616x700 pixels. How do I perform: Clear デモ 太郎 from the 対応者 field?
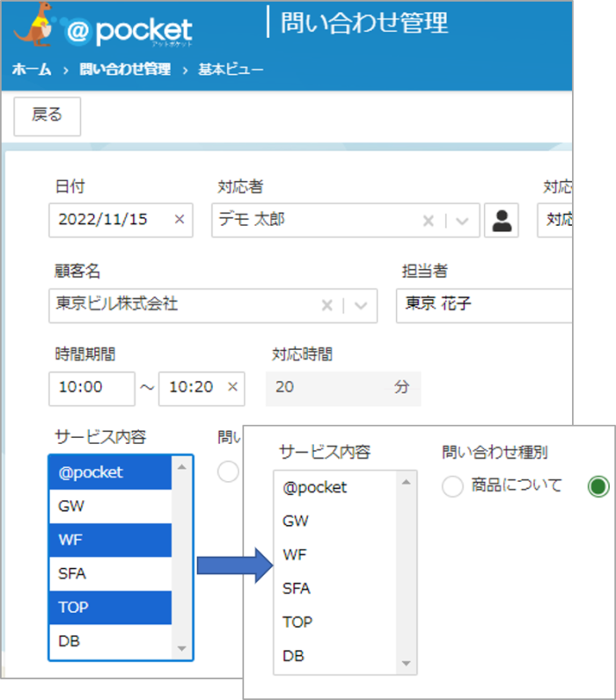[x=428, y=221]
